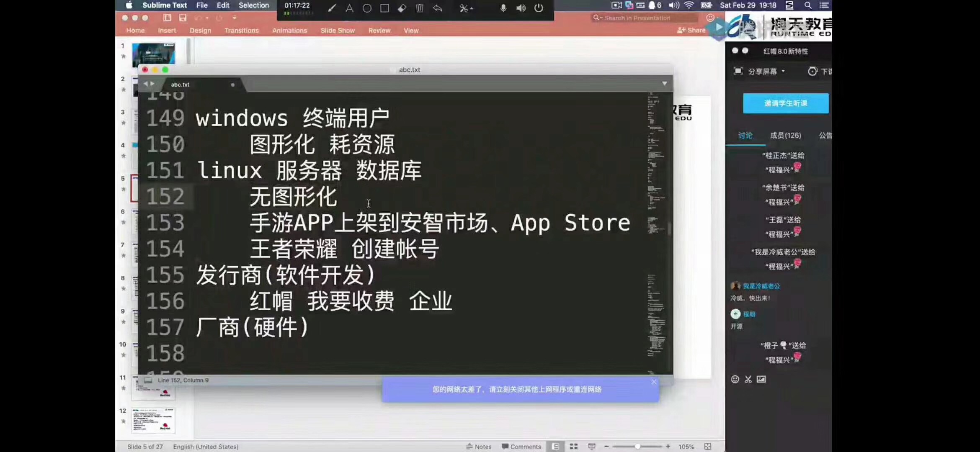Click the Share button
The width and height of the screenshot is (980, 452).
pos(691,30)
